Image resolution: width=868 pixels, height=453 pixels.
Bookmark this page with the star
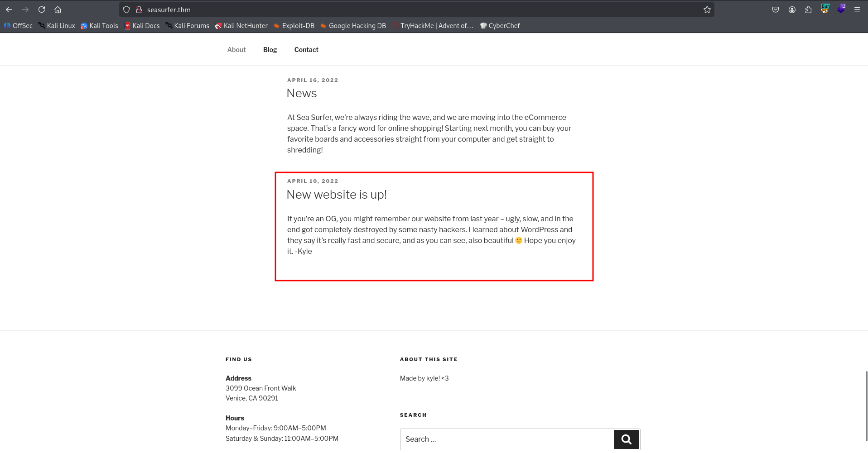click(x=707, y=9)
